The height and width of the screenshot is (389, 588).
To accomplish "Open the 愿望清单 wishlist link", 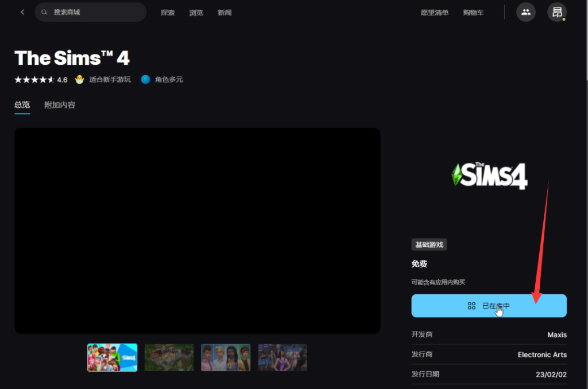I will [x=434, y=13].
